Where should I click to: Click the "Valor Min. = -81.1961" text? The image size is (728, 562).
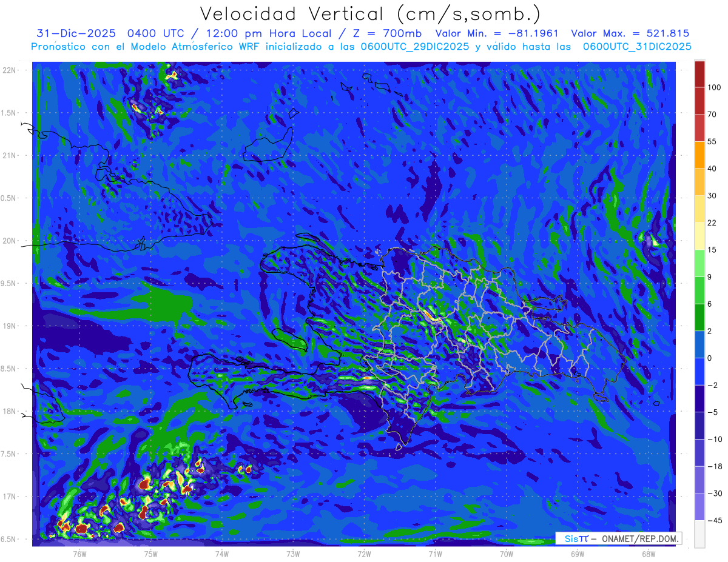click(497, 33)
